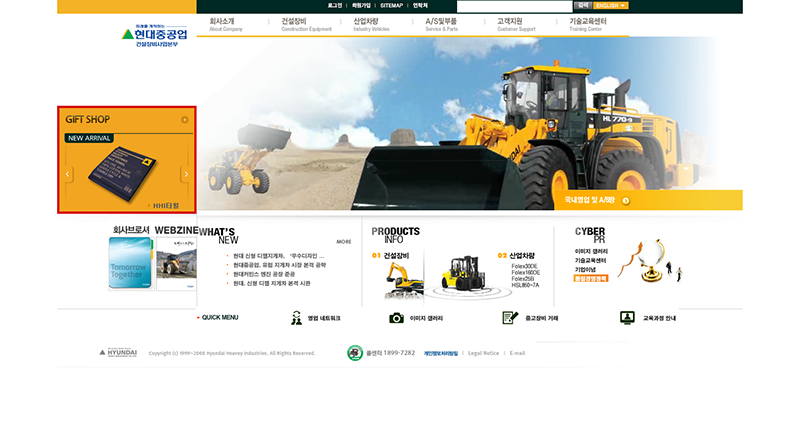Click the round arrow icon on yellow banner
This screenshot has width=800, height=423.
626,201
